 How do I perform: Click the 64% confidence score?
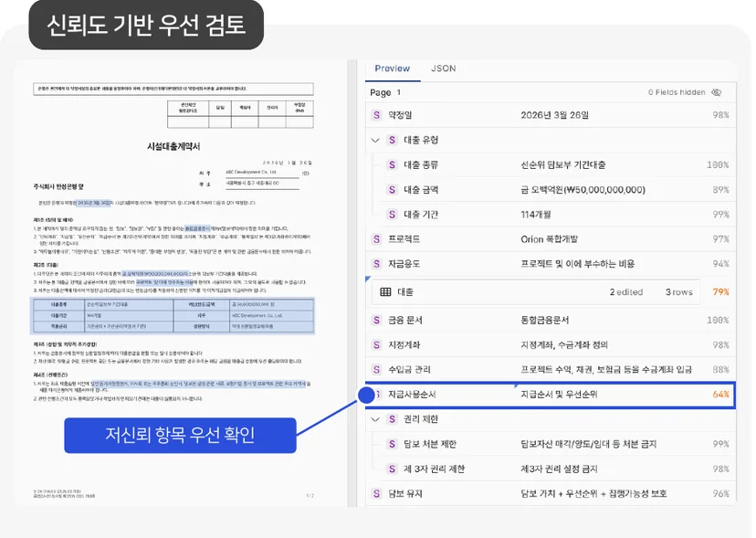coord(720,395)
